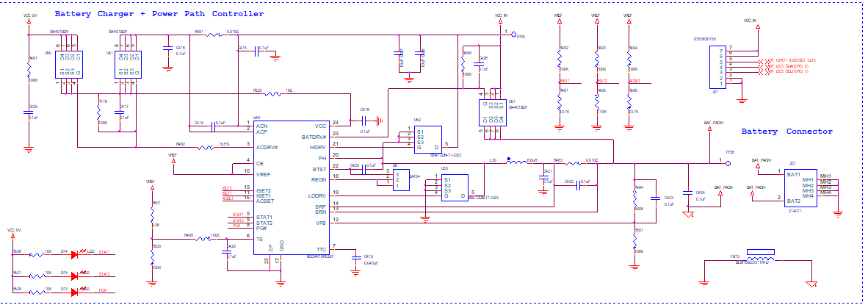Select capacitor C417 symbol

120,112
